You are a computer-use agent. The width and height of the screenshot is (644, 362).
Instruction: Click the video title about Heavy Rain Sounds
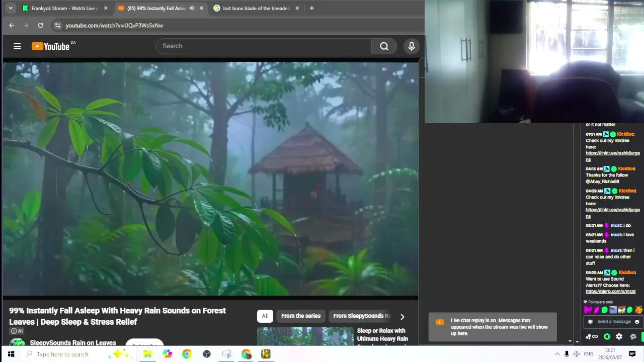click(117, 316)
